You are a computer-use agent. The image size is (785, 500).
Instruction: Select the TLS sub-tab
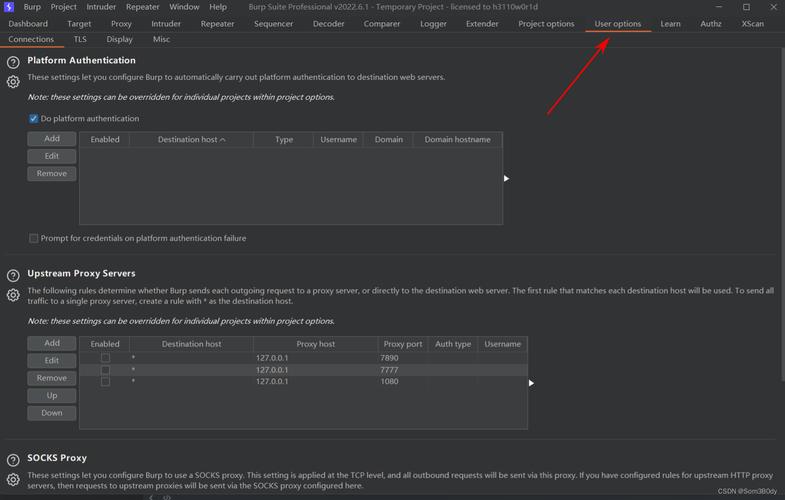coord(80,39)
